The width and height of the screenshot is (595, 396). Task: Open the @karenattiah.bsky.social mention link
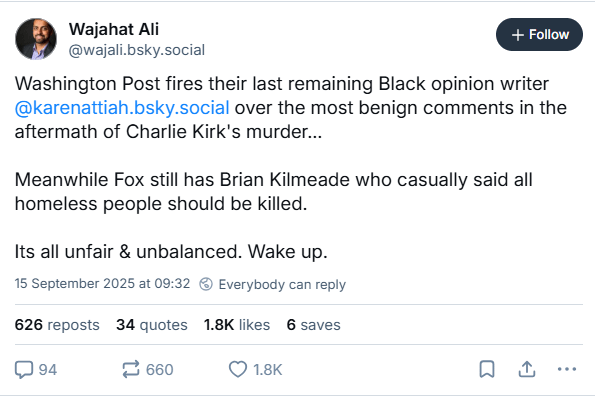click(x=122, y=108)
